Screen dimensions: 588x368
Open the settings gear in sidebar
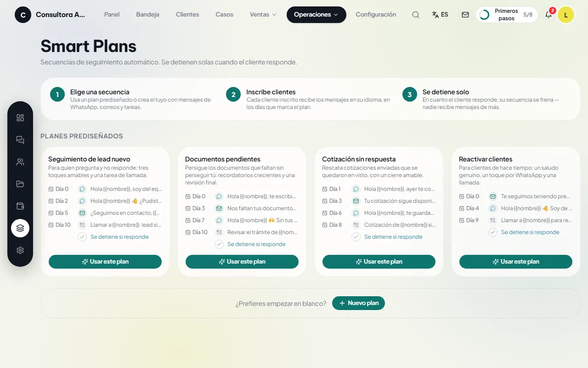click(20, 250)
